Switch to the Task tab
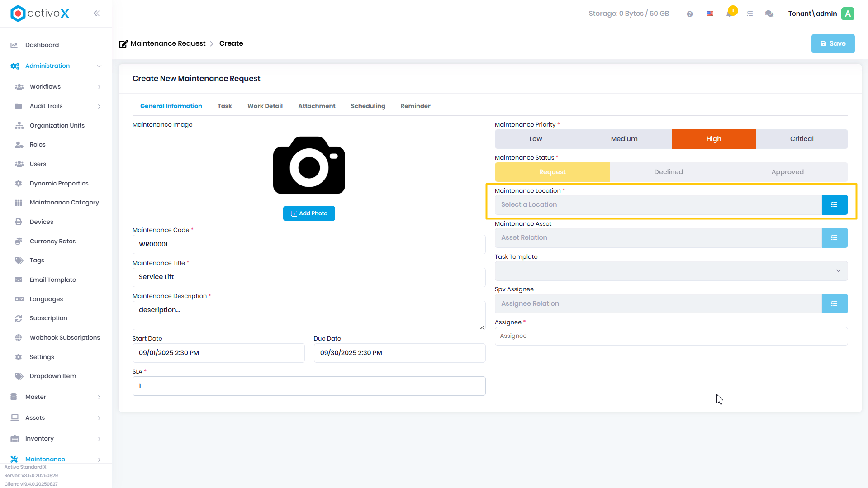The image size is (868, 488). (x=224, y=106)
